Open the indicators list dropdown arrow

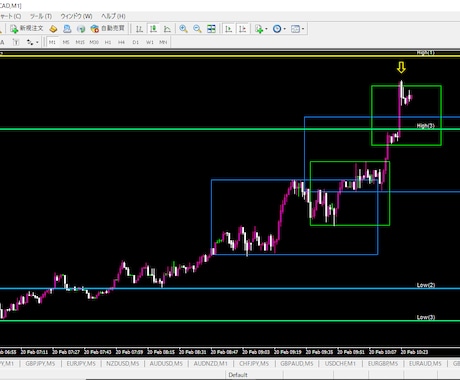click(266, 29)
